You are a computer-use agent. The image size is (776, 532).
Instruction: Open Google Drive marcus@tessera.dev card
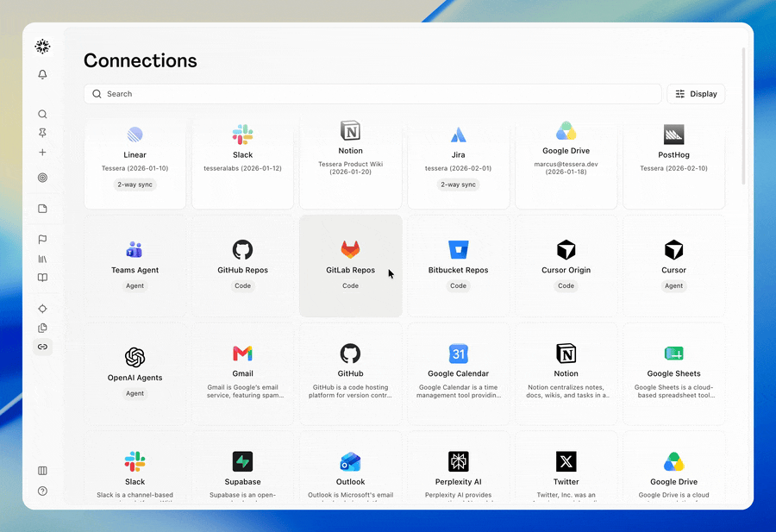point(566,163)
